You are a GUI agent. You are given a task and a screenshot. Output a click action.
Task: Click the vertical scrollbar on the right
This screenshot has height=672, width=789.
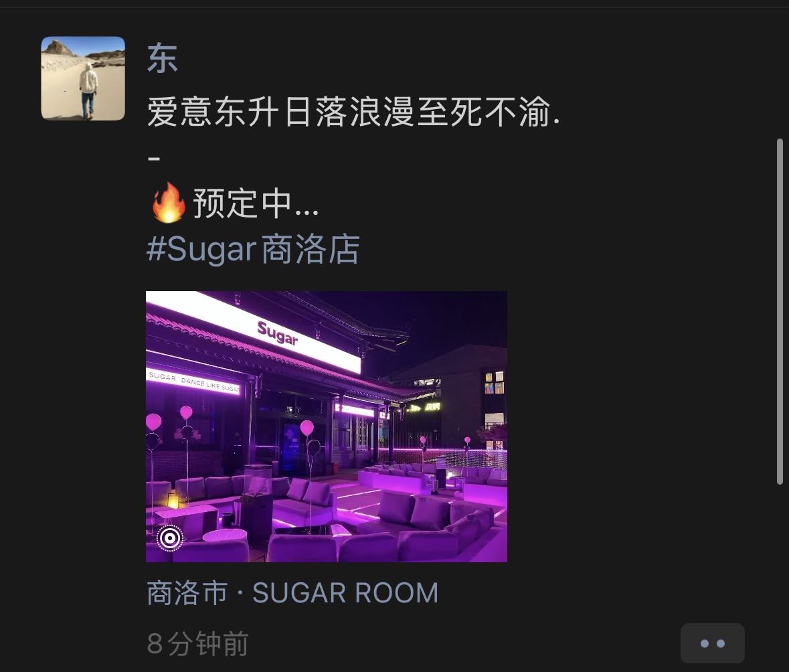pyautogui.click(x=780, y=312)
